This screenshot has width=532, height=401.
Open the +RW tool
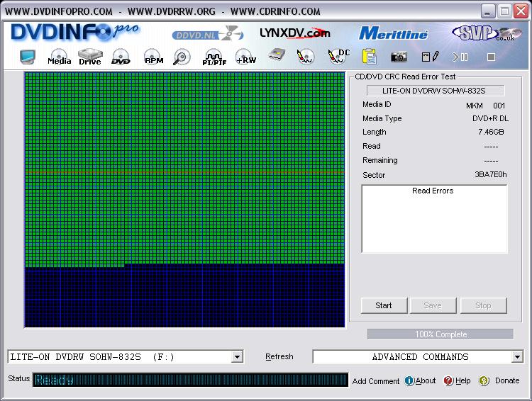coord(246,57)
